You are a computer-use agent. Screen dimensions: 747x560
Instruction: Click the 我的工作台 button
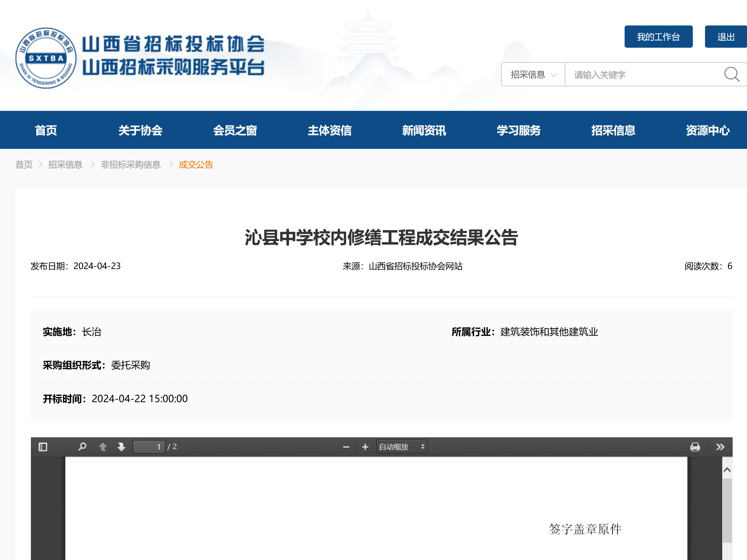coord(658,37)
